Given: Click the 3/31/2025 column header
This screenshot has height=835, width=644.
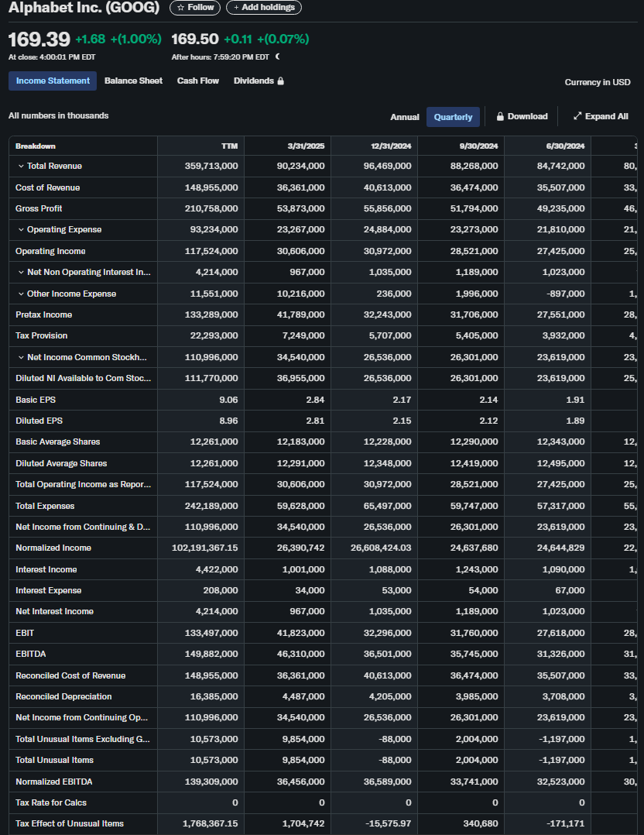Looking at the screenshot, I should click(306, 146).
